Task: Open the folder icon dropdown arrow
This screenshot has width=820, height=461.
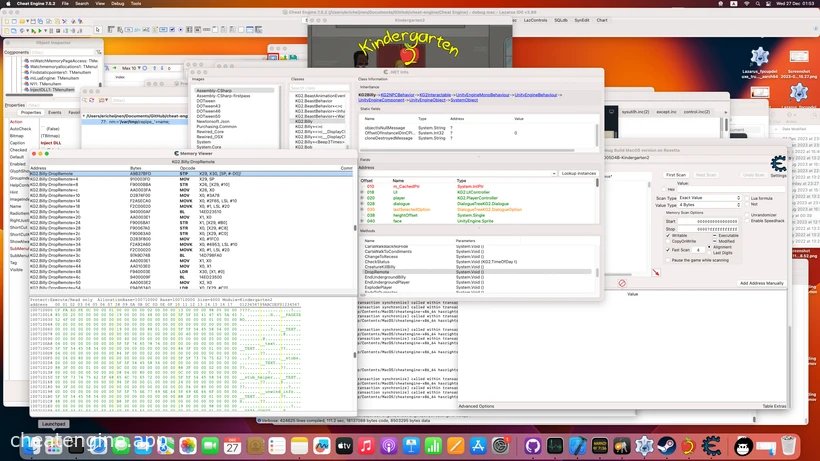Action: 107,100
